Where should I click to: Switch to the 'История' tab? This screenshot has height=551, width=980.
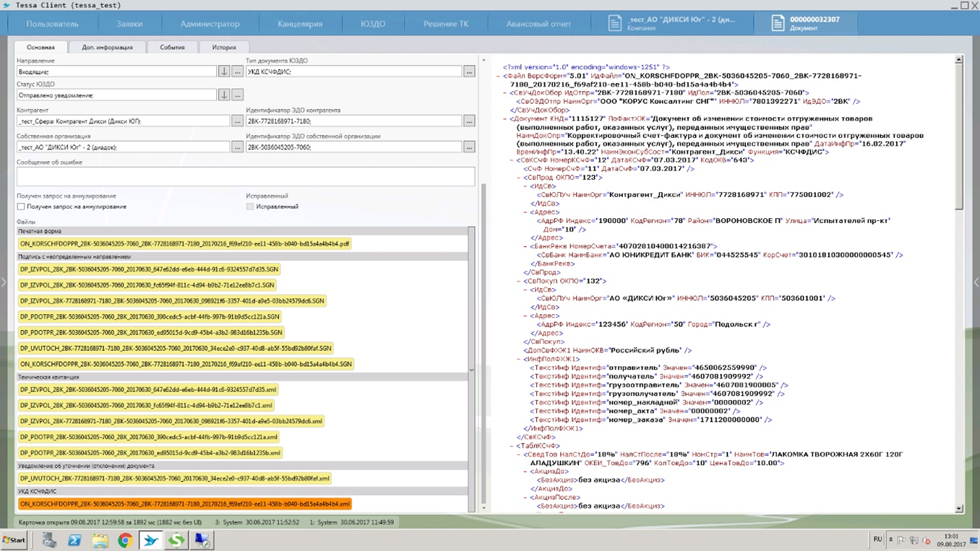pos(224,47)
